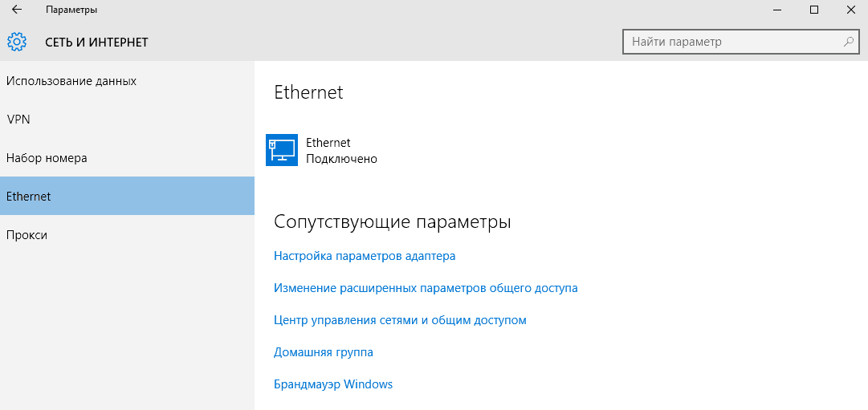Viewport: 868px width, 410px height.
Task: Minimize the Параметры window
Action: click(777, 10)
